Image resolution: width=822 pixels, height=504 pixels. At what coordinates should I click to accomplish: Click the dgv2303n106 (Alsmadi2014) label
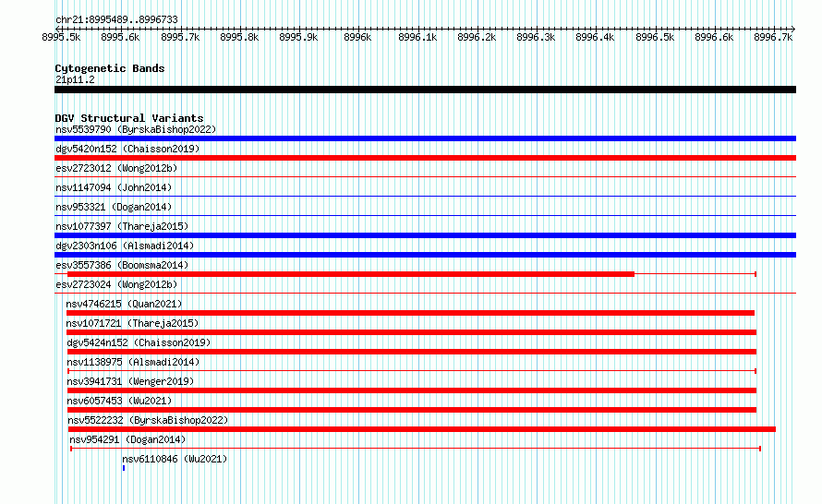[125, 246]
